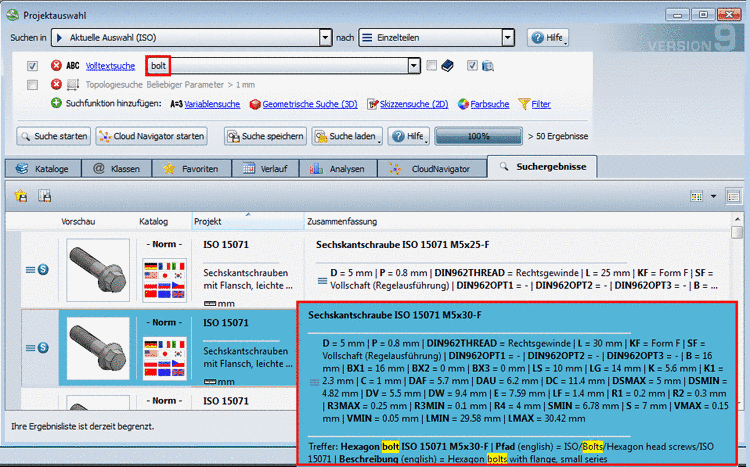This screenshot has height=467, width=750.
Task: Click the language flags image in first result row
Action: coord(165,279)
